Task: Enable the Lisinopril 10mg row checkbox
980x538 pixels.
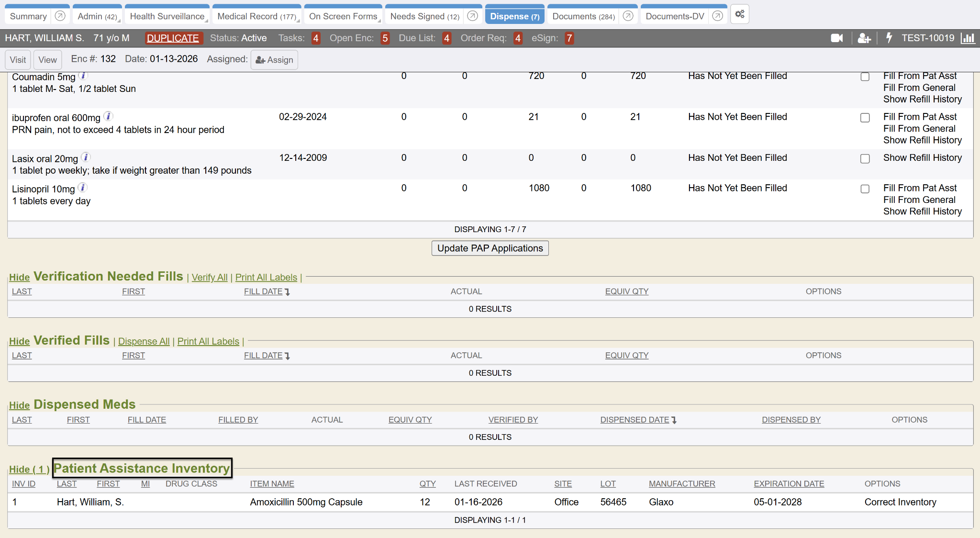Action: pyautogui.click(x=865, y=189)
